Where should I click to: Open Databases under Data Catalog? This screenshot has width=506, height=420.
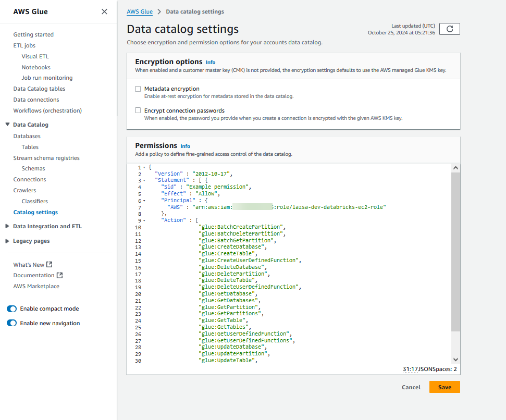tap(27, 136)
